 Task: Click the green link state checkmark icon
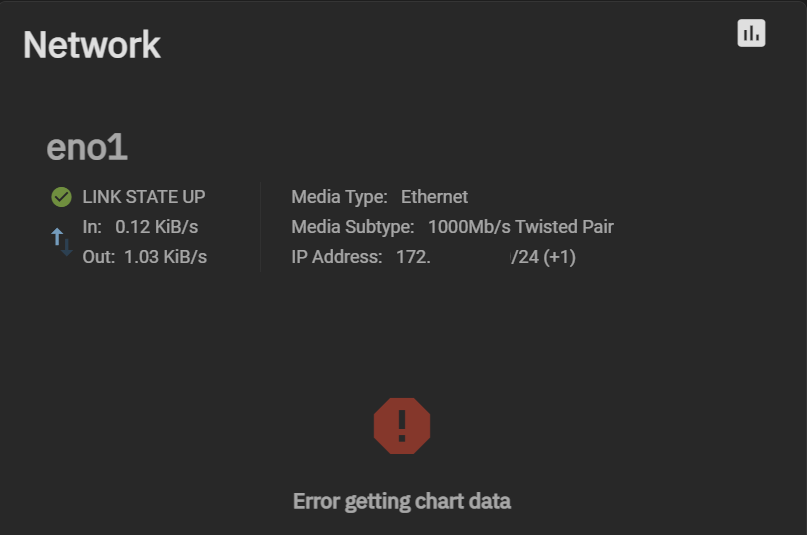[x=61, y=197]
